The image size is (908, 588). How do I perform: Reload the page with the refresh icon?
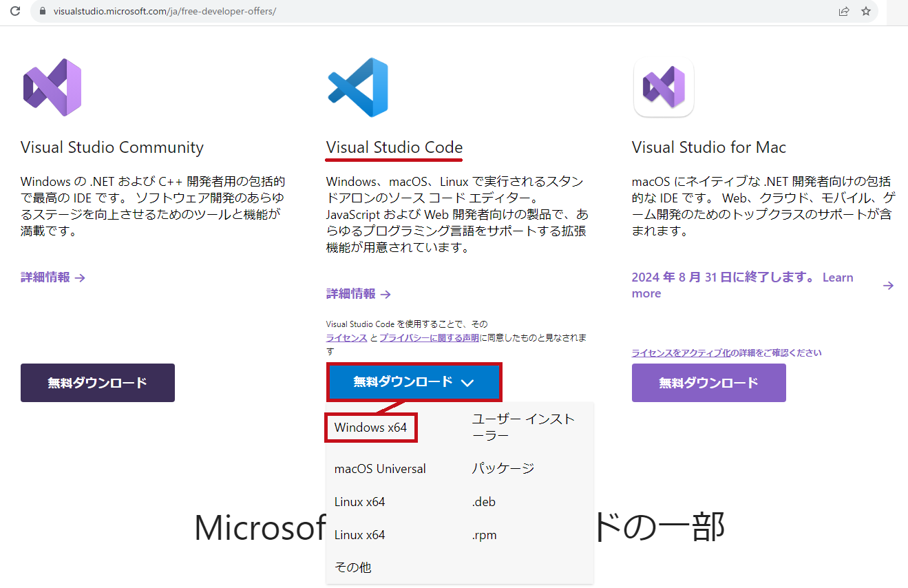(15, 12)
